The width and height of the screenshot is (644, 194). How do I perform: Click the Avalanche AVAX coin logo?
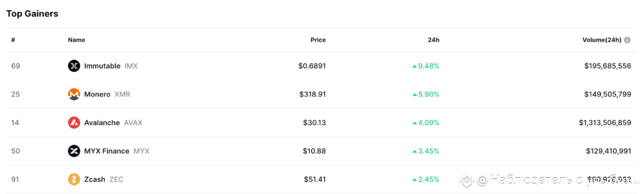coord(74,123)
